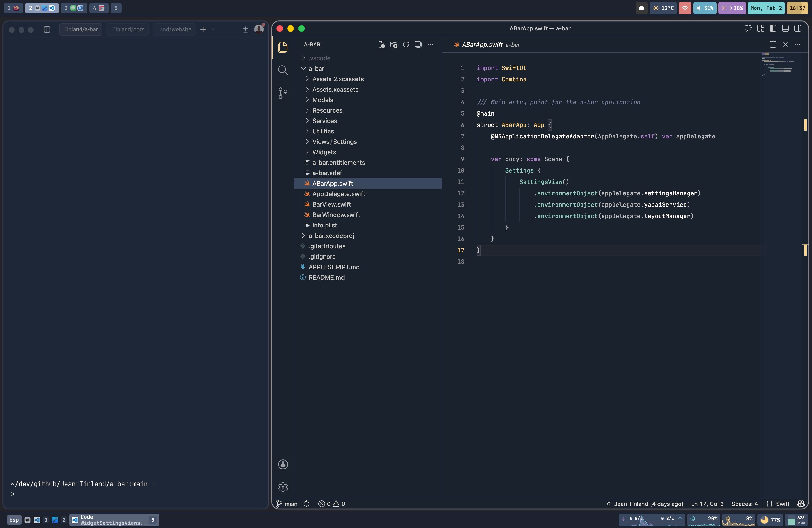Click the New Folder icon in explorer header
Image resolution: width=812 pixels, height=528 pixels.
pos(394,45)
